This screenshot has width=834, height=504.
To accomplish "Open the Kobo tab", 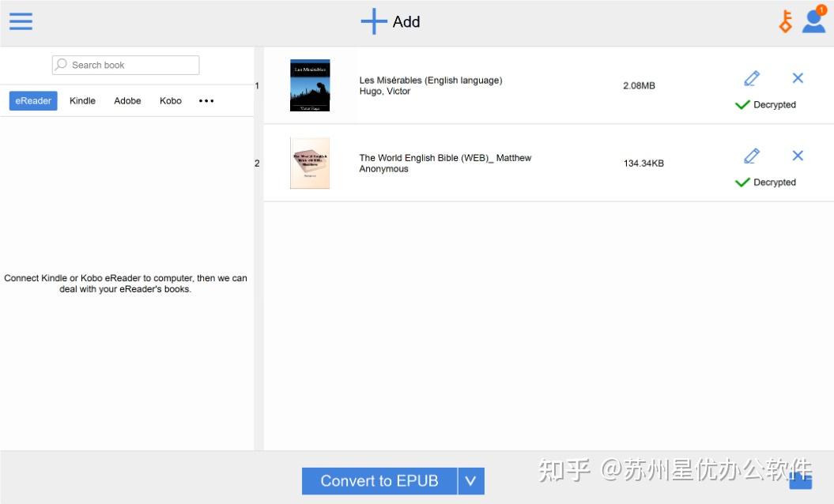I will point(170,100).
